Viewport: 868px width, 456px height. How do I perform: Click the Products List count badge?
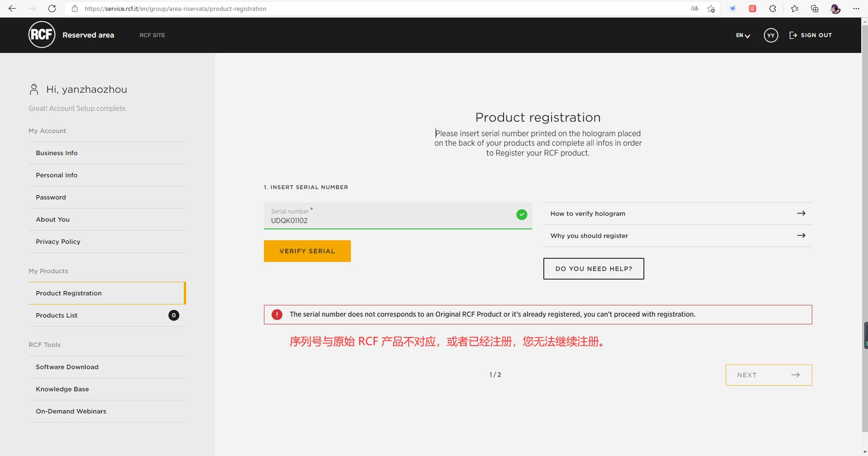tap(173, 315)
